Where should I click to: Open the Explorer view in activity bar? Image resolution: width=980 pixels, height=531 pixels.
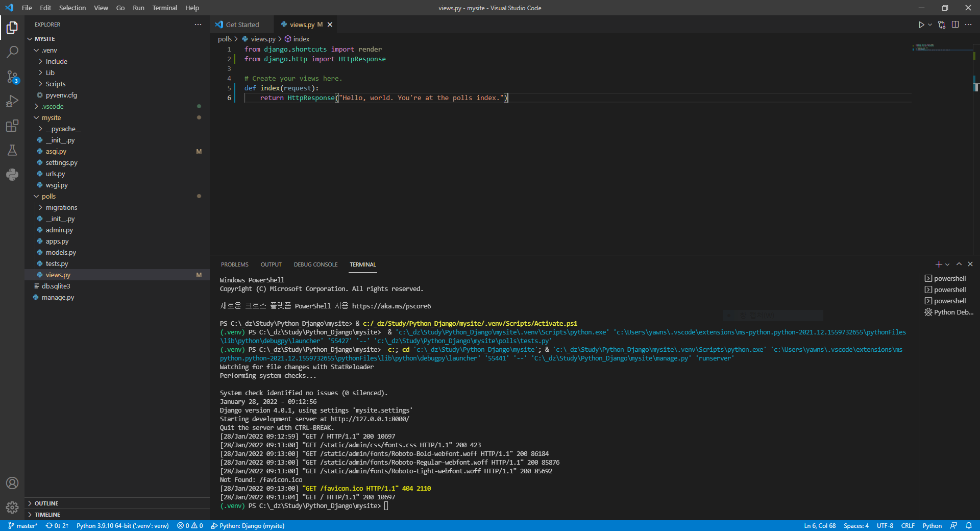[x=12, y=28]
